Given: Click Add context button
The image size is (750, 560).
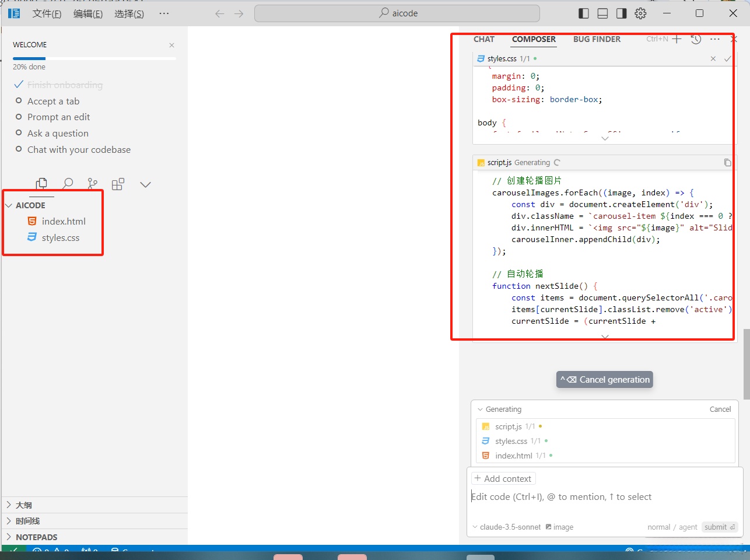Looking at the screenshot, I should pyautogui.click(x=503, y=479).
